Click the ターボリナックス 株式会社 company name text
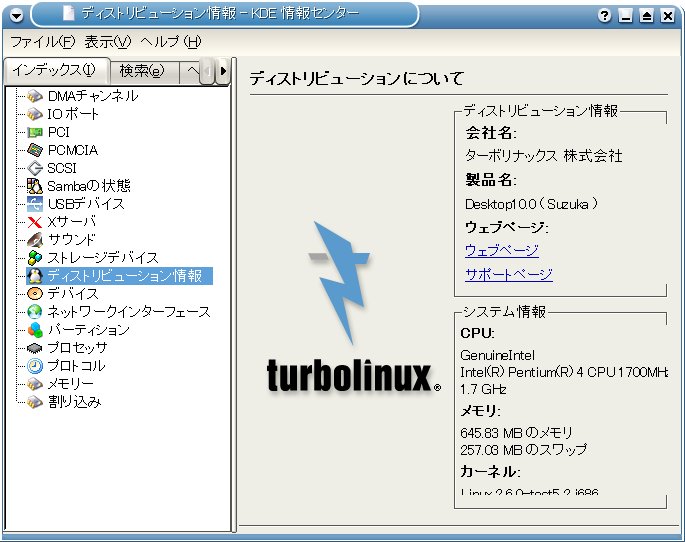Viewport: 685px width, 542px height. (x=544, y=156)
